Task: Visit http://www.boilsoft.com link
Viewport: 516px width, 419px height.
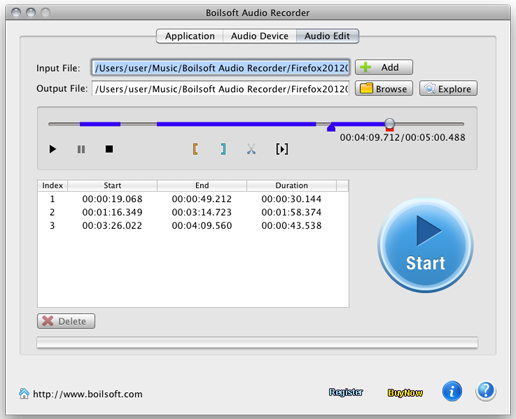Action: [88, 394]
